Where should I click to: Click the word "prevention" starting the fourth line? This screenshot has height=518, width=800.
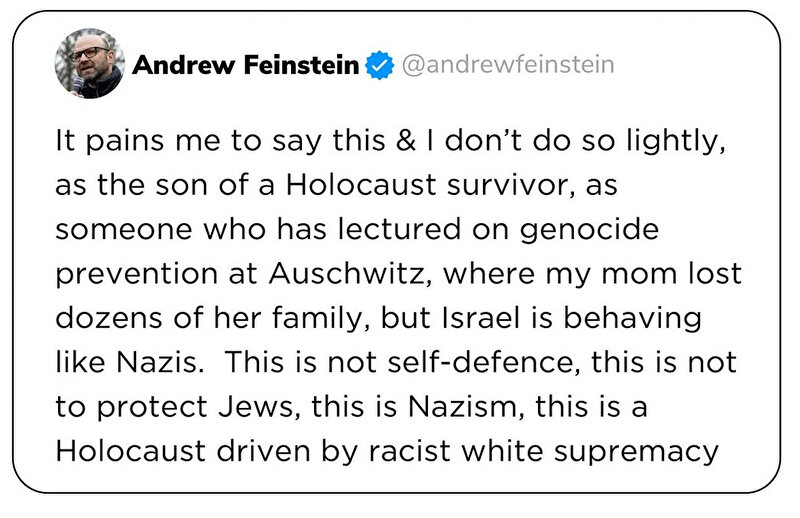coord(136,275)
